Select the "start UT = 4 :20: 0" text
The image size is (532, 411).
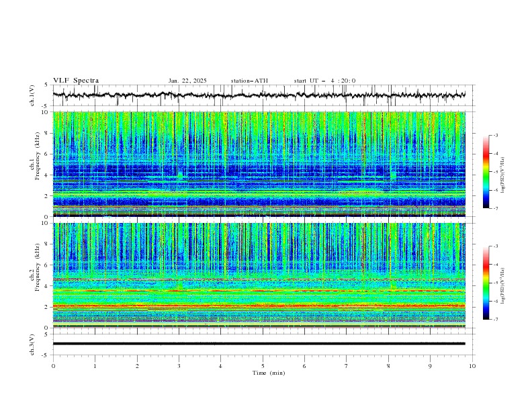pyautogui.click(x=324, y=81)
